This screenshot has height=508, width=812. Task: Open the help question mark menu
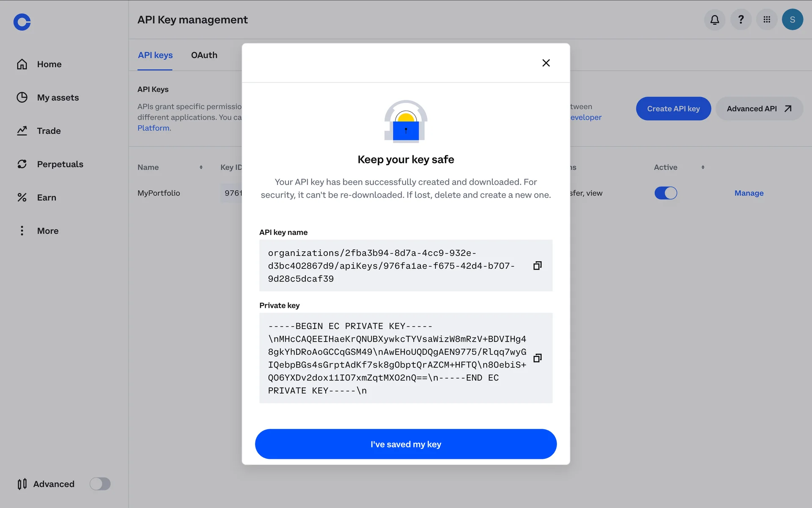[x=741, y=19]
